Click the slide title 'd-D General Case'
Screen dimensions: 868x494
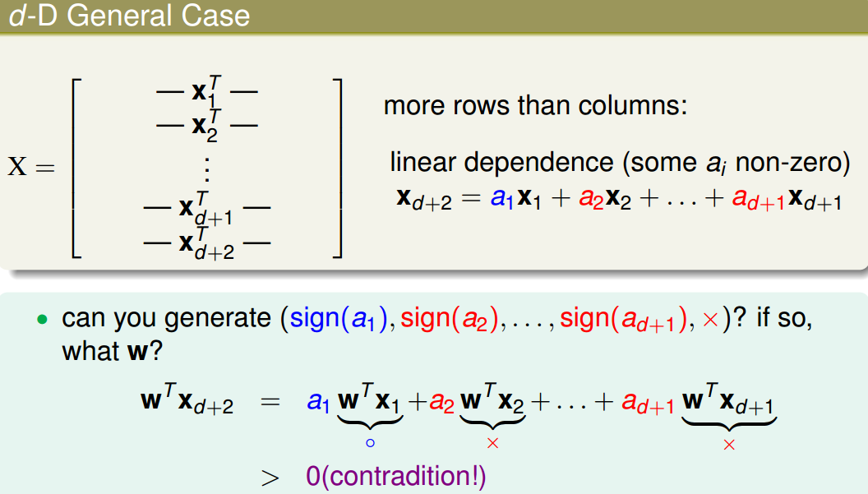129,16
